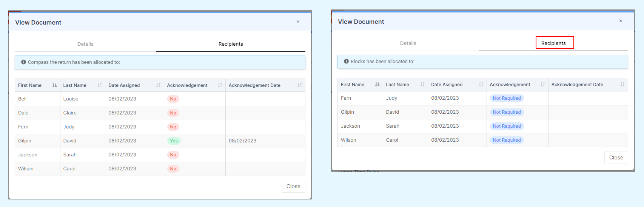This screenshot has height=207, width=644.
Task: Sort by Last Name icon in left dialog
Action: click(100, 85)
